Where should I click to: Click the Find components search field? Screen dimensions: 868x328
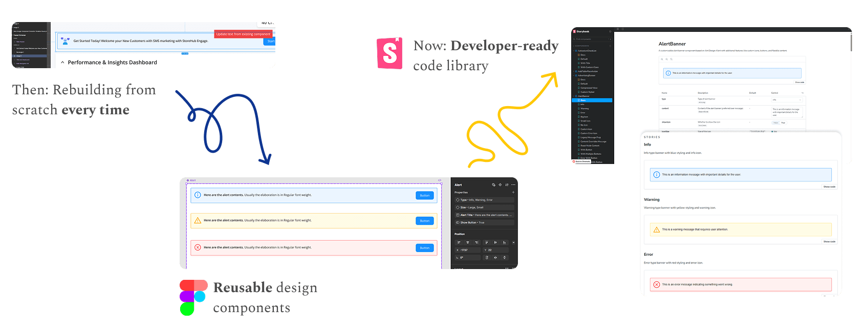tap(592, 39)
